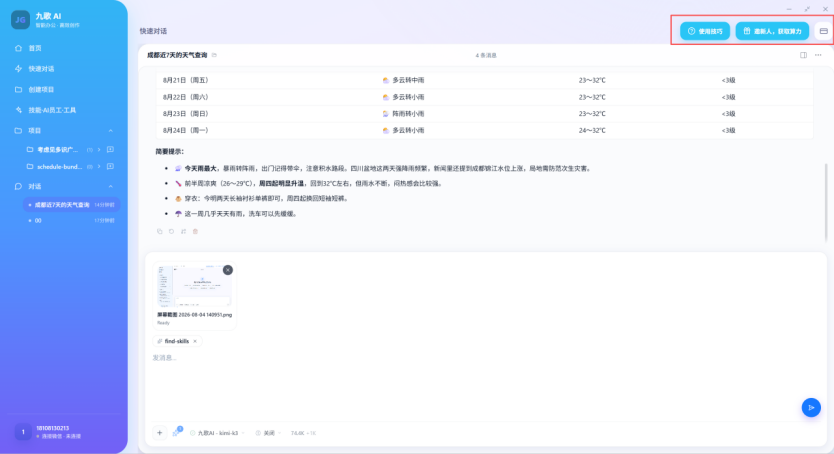Select the 成都近7天的天气查询 conversation in sidebar

point(71,205)
